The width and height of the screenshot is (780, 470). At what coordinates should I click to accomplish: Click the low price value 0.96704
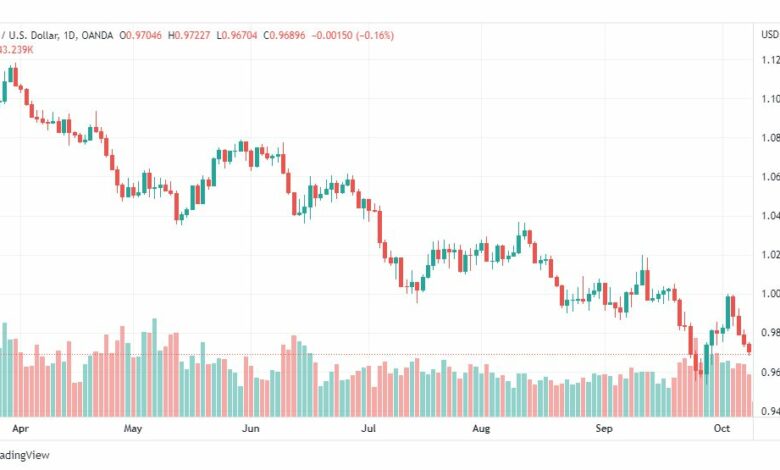click(x=239, y=35)
